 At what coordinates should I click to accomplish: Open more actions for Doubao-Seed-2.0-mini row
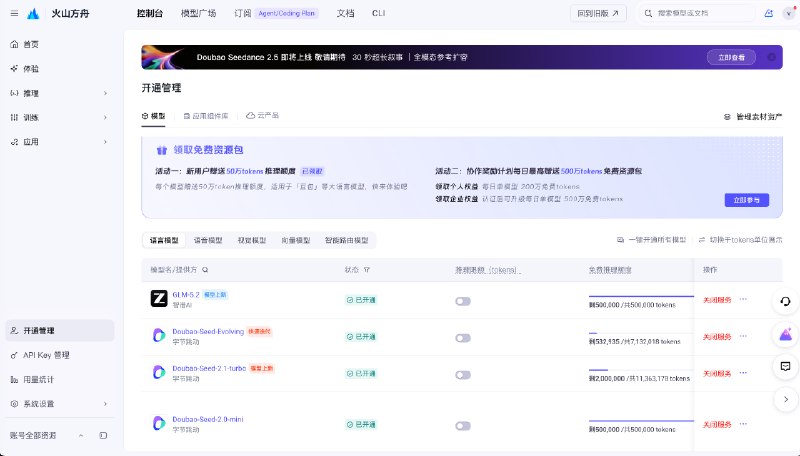743,424
